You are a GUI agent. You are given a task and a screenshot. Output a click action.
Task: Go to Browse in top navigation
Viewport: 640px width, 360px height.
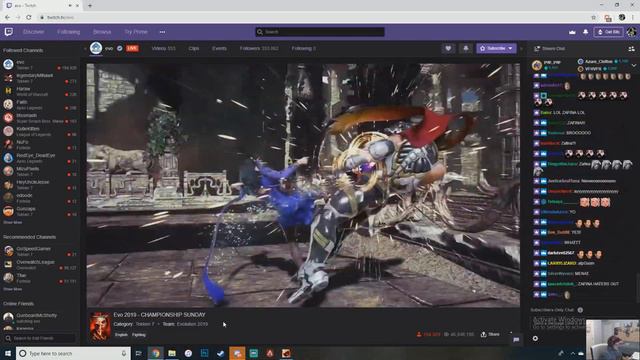pos(102,32)
